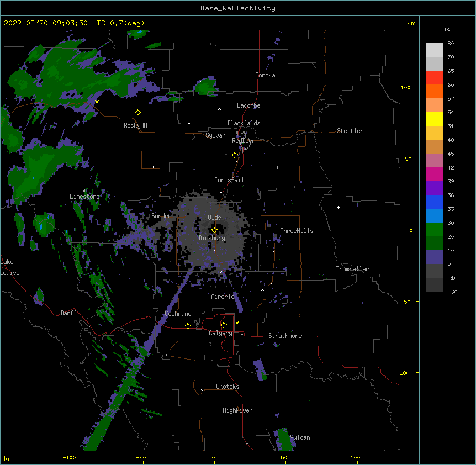Click the -50 tick on right axis

pyautogui.click(x=405, y=302)
